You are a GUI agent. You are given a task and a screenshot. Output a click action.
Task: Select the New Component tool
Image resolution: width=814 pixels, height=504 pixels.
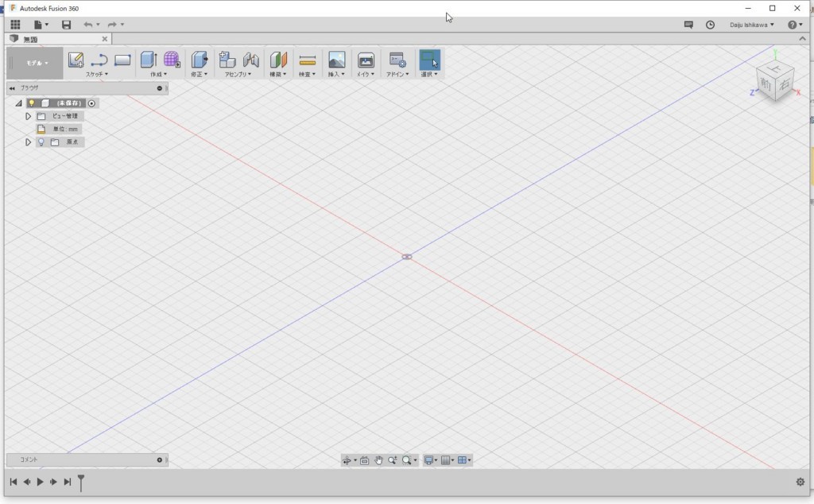pyautogui.click(x=227, y=60)
